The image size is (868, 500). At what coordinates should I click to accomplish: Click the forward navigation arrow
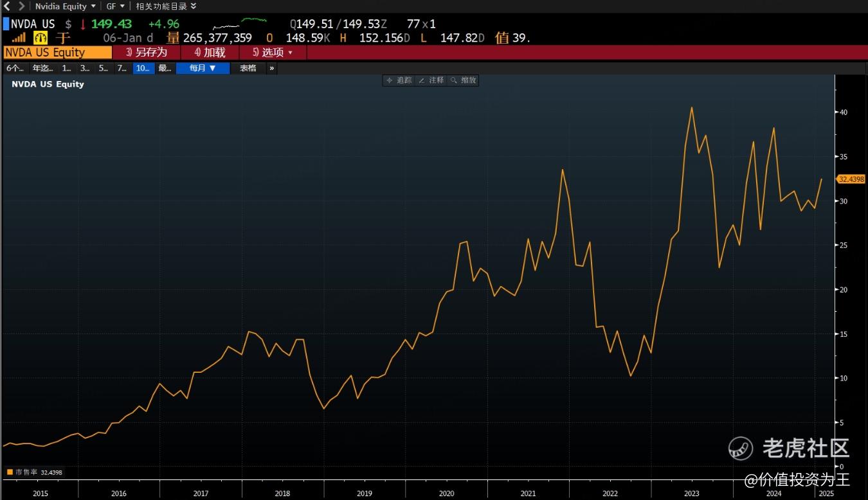[x=21, y=6]
